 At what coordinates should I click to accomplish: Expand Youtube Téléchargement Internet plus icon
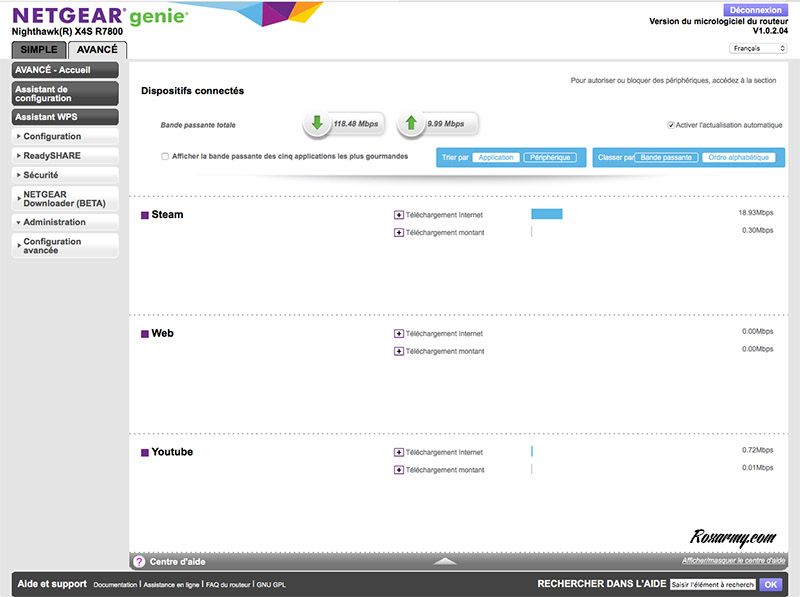tap(399, 453)
